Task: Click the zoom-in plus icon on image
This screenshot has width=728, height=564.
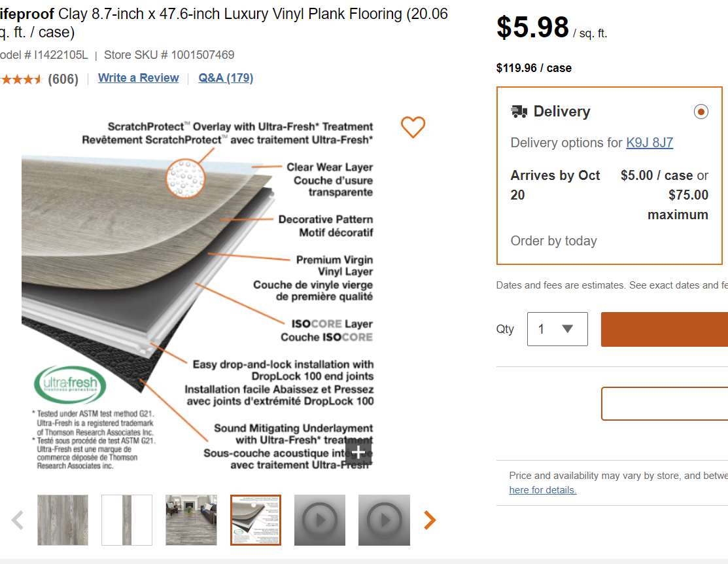Action: pyautogui.click(x=358, y=452)
